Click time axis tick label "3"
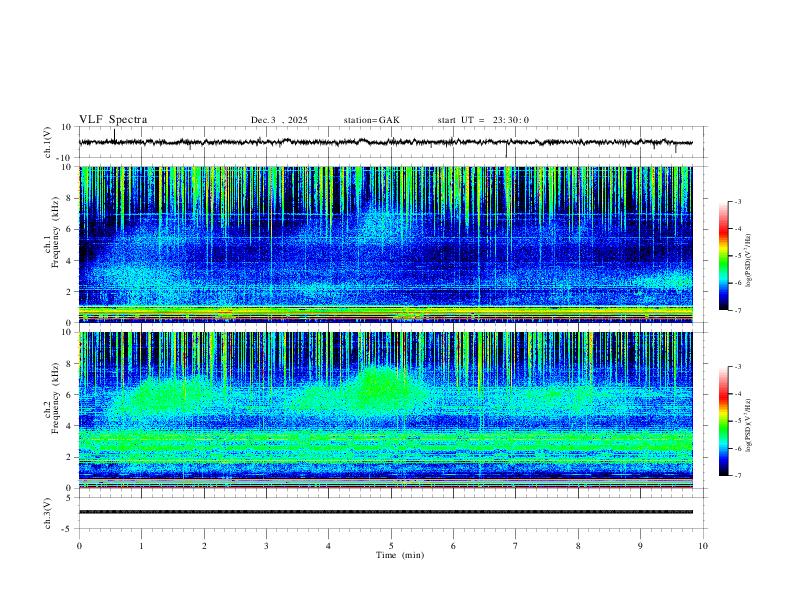The image size is (792, 612). pyautogui.click(x=266, y=546)
